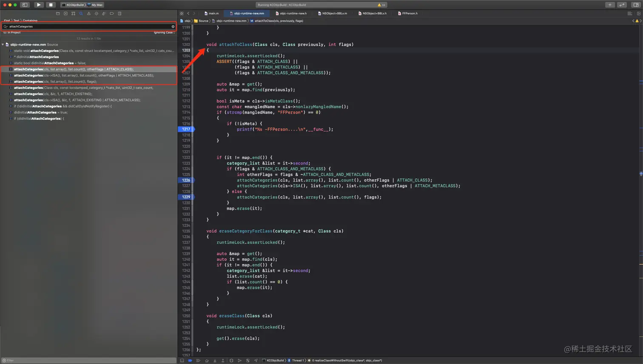Click the Source folder breadcrumb
Image resolution: width=643 pixels, height=364 pixels.
[x=202, y=21]
